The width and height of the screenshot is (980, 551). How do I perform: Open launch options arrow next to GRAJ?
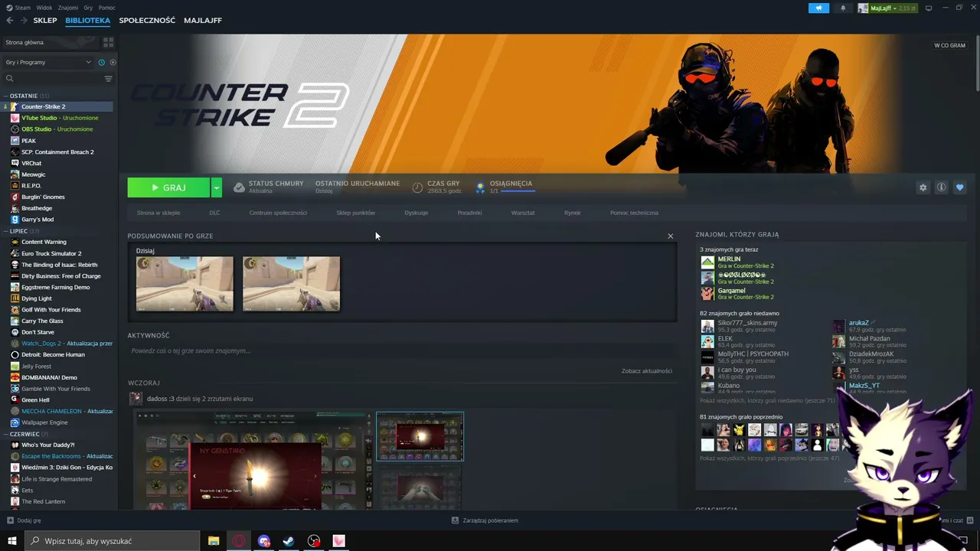click(217, 187)
